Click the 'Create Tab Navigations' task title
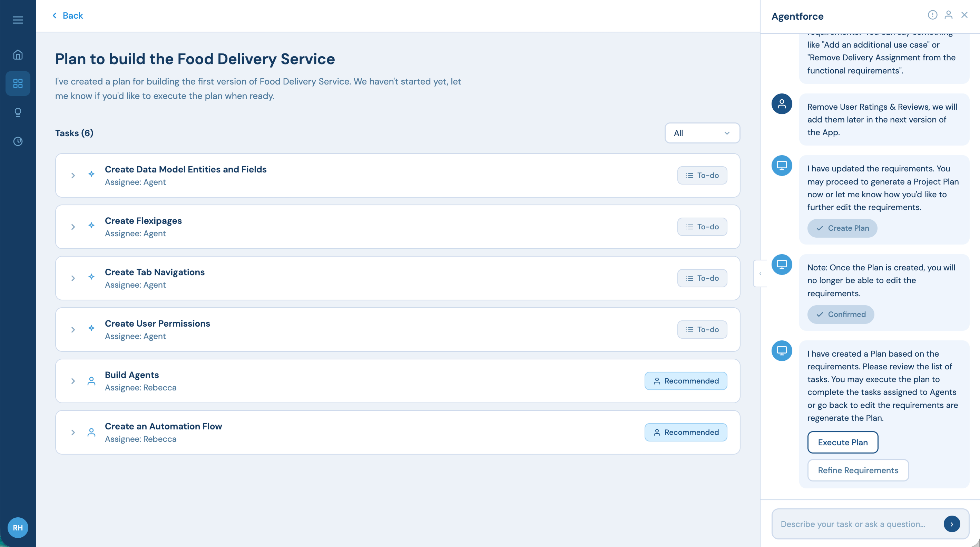Screen dimensions: 980x547 point(155,272)
